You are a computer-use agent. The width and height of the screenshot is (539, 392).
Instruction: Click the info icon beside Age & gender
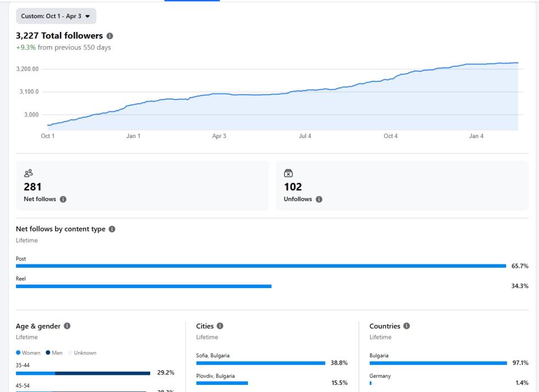(x=67, y=326)
